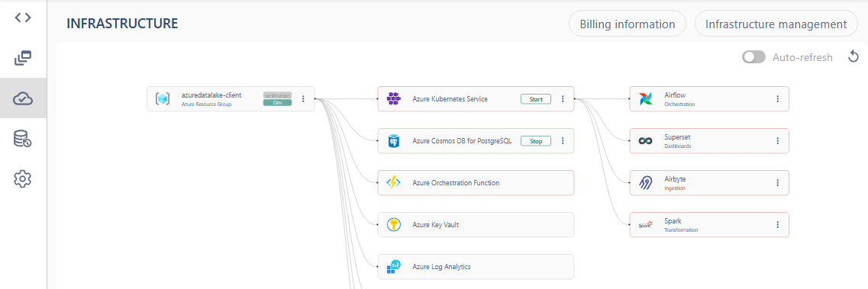
Task: Click the Ingestion subtitle under Airbyte
Action: [675, 188]
